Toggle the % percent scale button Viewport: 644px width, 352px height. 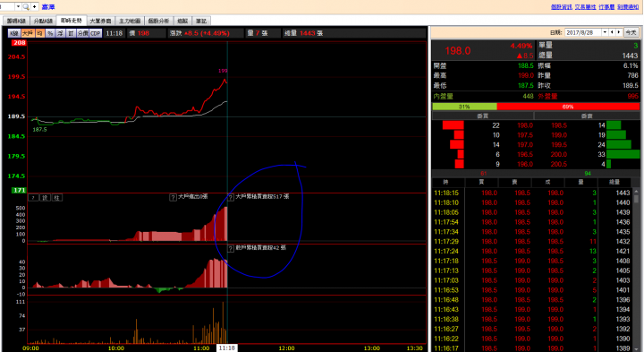[x=50, y=33]
